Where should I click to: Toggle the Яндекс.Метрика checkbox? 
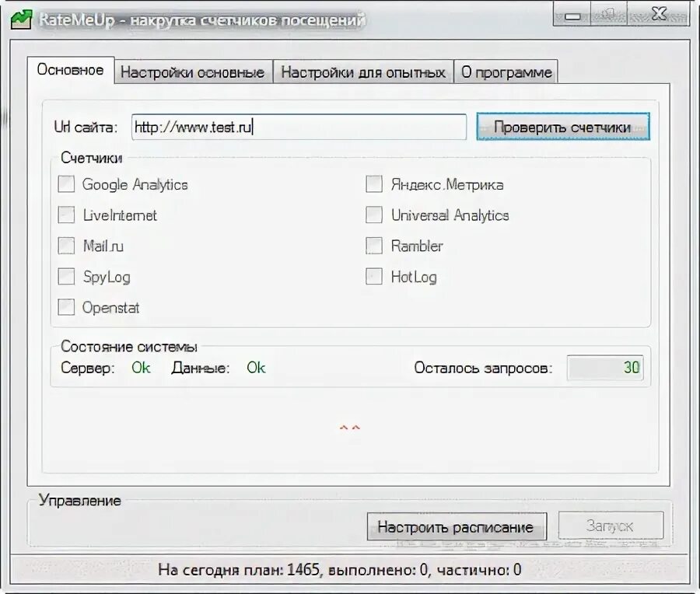(x=374, y=184)
